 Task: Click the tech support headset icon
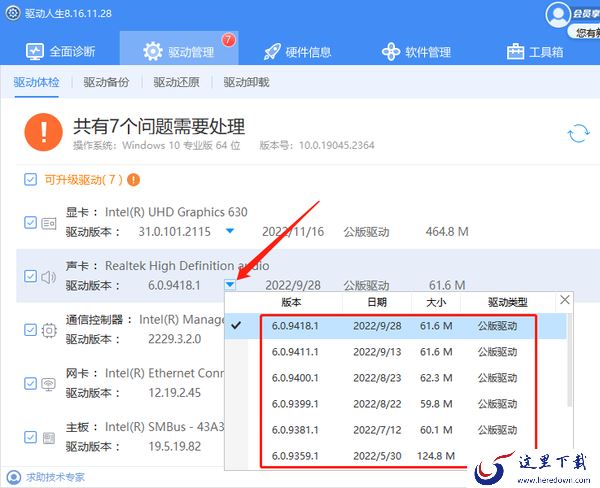[x=14, y=477]
